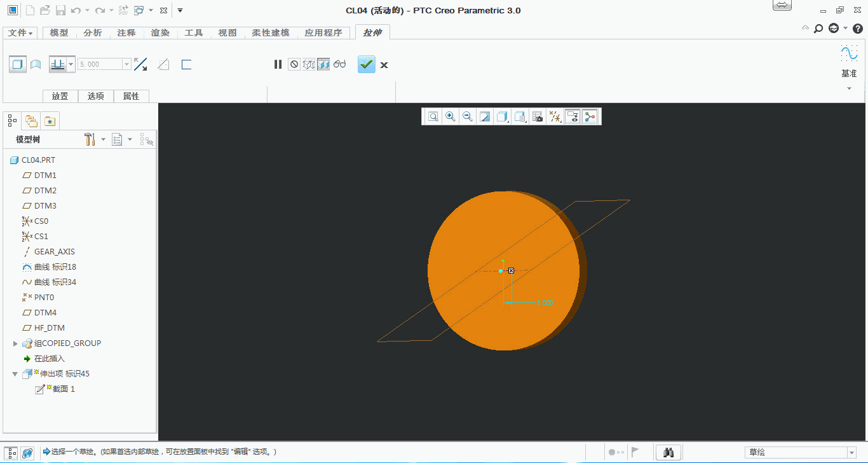Open the 选项 options panel
868x463 pixels.
pyautogui.click(x=96, y=96)
